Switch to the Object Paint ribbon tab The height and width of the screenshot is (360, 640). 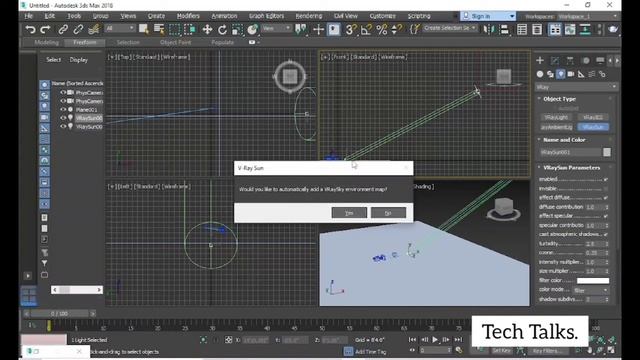[x=176, y=42]
